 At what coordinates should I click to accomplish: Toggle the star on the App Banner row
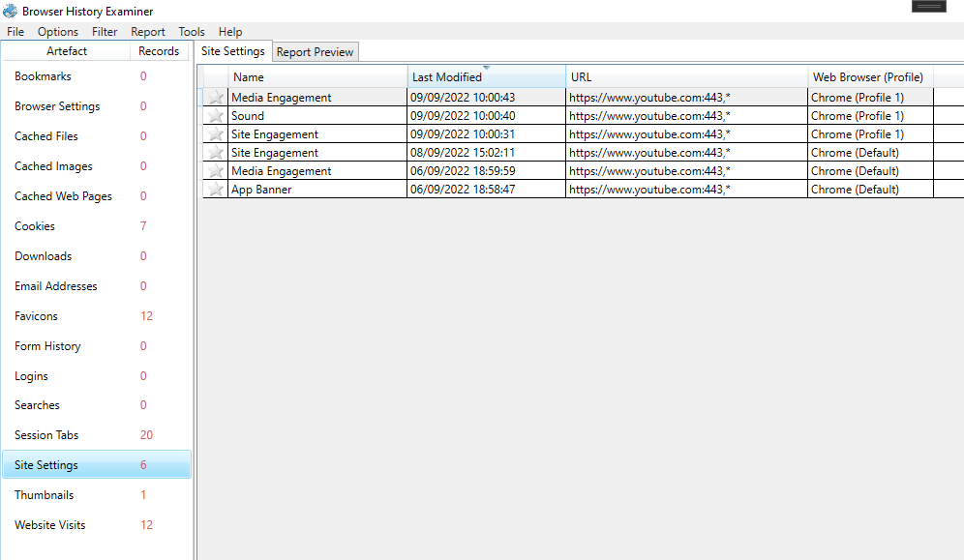pyautogui.click(x=214, y=189)
